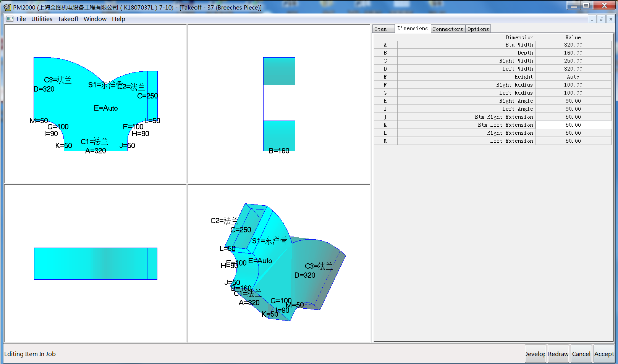Open the File menu

click(21, 19)
